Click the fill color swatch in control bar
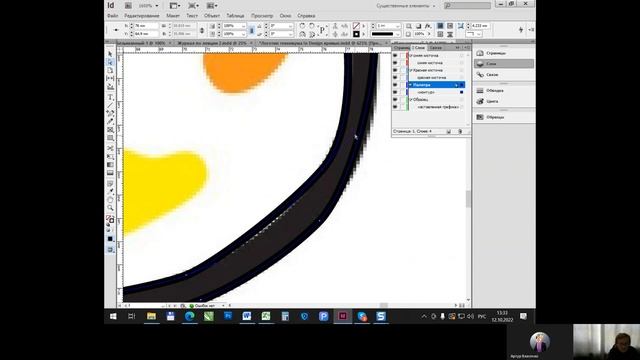 pyautogui.click(x=356, y=26)
